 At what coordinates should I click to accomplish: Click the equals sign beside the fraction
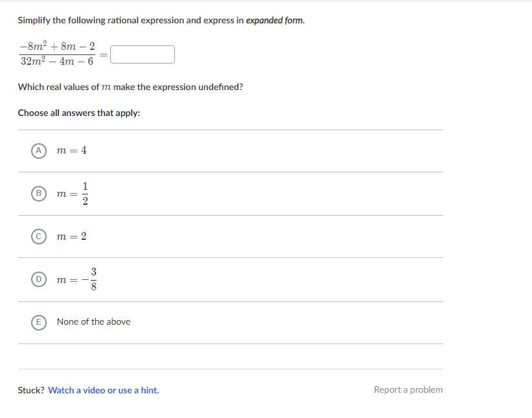(104, 54)
